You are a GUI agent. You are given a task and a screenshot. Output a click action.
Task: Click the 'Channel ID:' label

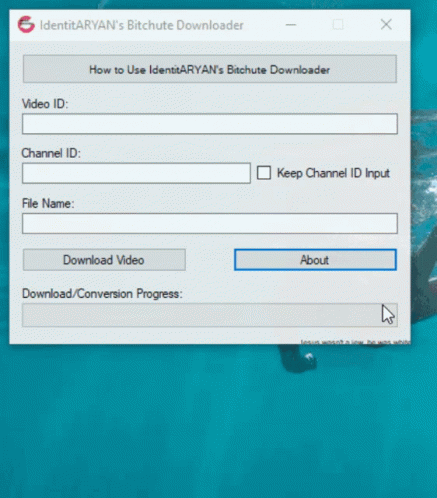[51, 153]
